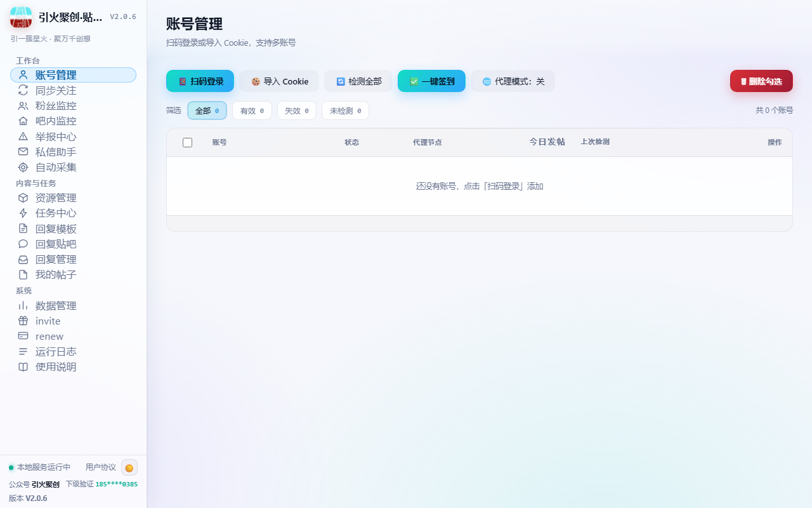Click the 代理节点 column header
Screen dimensions: 812x508
(427, 142)
